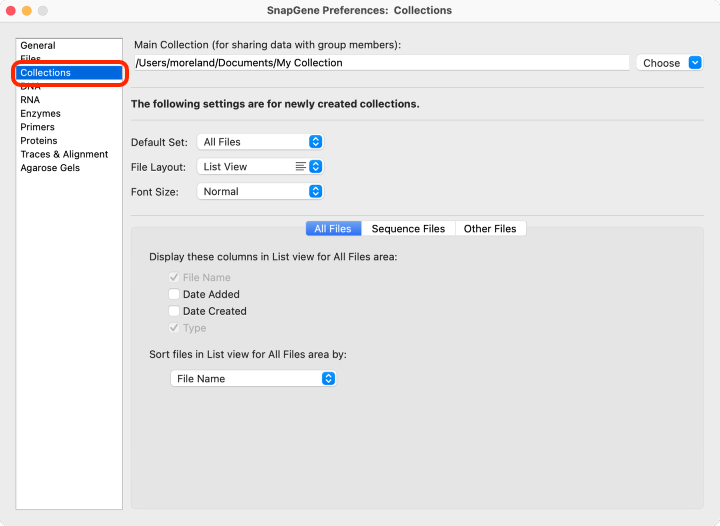The width and height of the screenshot is (720, 526).
Task: Click the disabled File Name checkbox
Action: click(x=174, y=277)
